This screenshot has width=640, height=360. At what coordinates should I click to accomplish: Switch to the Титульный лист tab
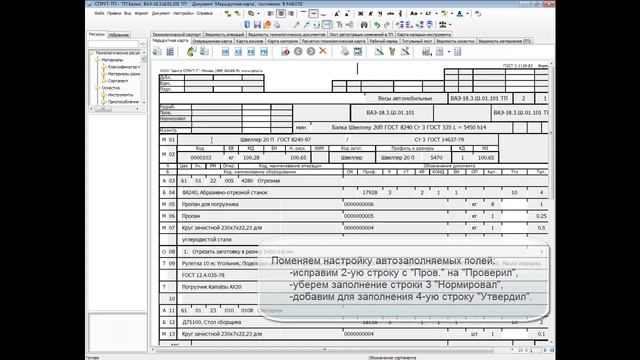pos(417,41)
